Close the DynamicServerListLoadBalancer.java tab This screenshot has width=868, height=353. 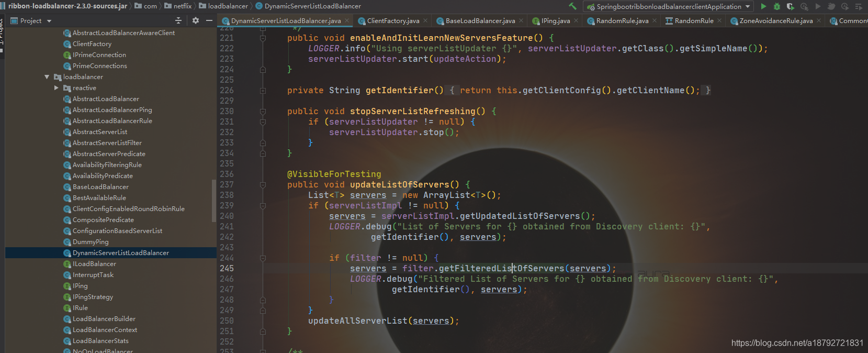point(347,21)
